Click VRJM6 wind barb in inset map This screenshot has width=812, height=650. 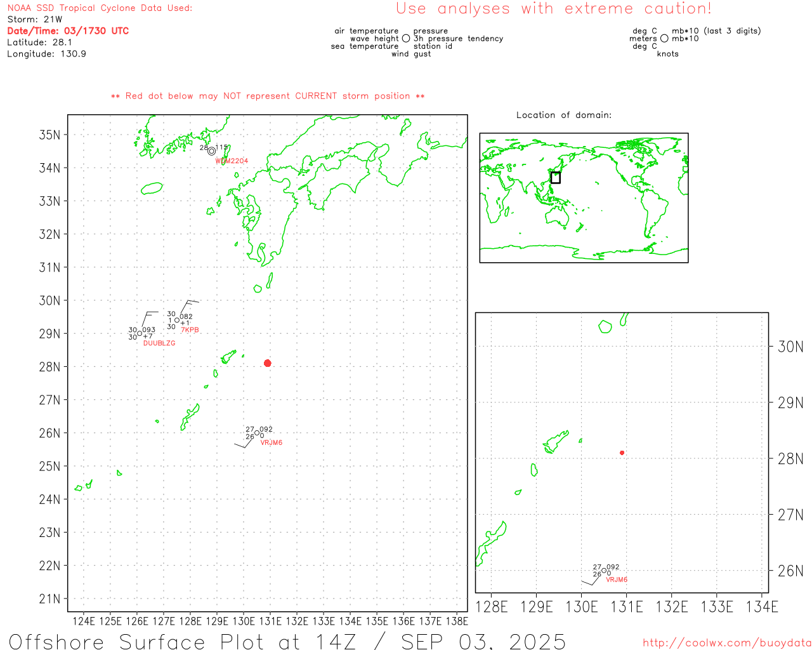[591, 580]
